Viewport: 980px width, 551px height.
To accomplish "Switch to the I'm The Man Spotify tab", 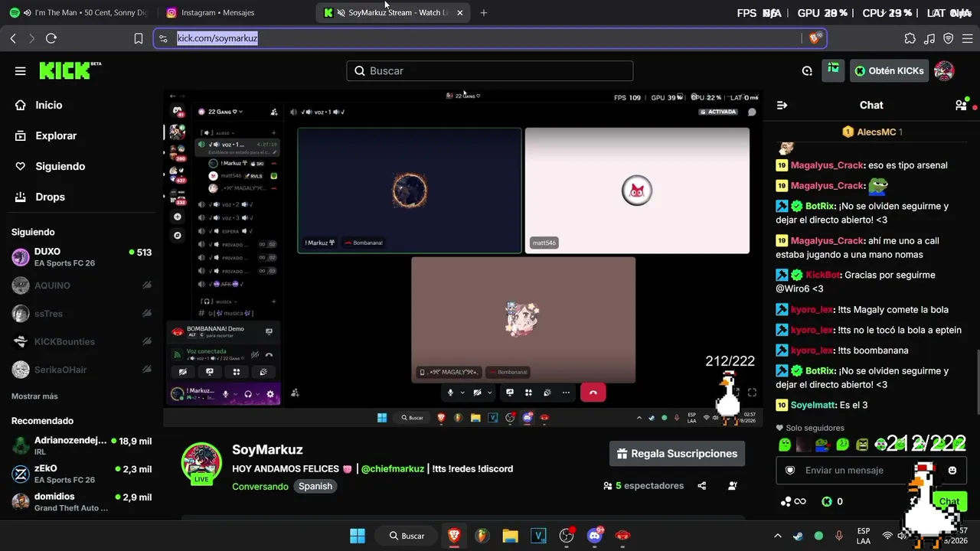I will click(x=80, y=12).
